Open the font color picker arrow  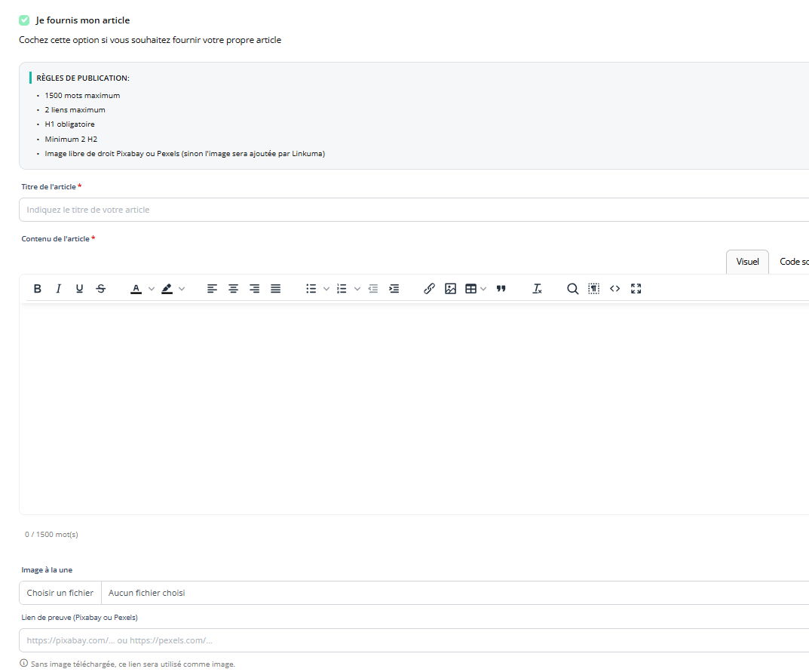click(x=151, y=289)
